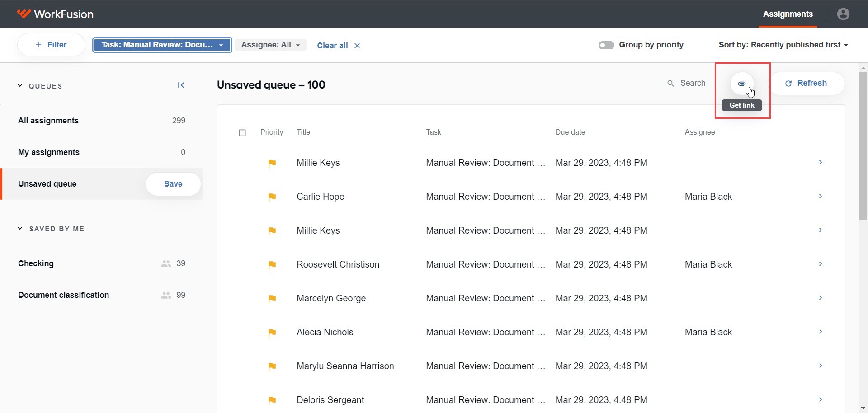The image size is (868, 413).
Task: Collapse the queues sidebar panel
Action: coord(181,85)
